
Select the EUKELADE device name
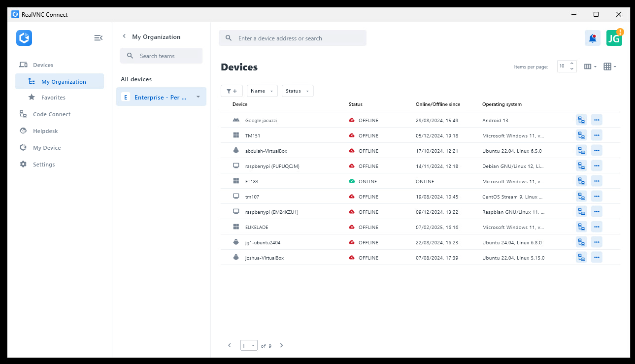(257, 227)
